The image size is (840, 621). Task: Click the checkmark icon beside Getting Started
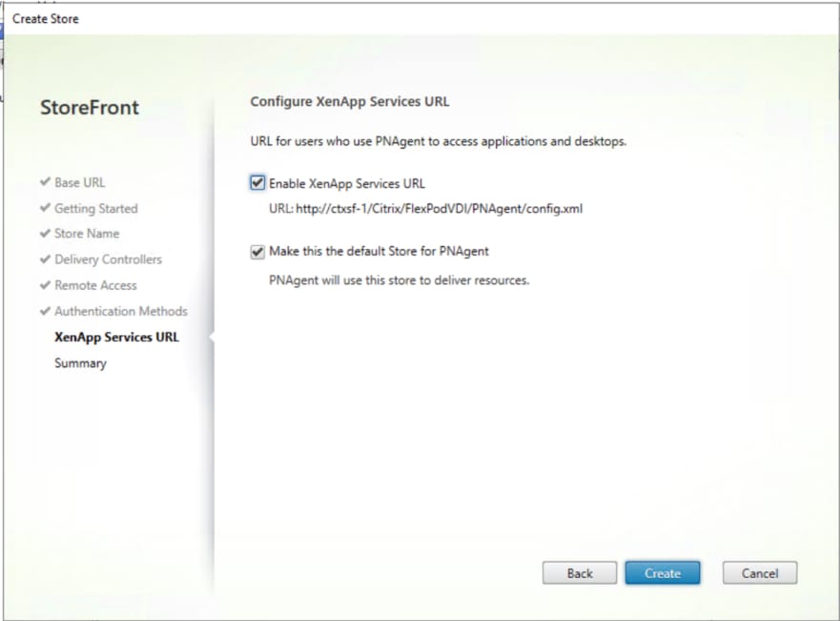tap(45, 208)
